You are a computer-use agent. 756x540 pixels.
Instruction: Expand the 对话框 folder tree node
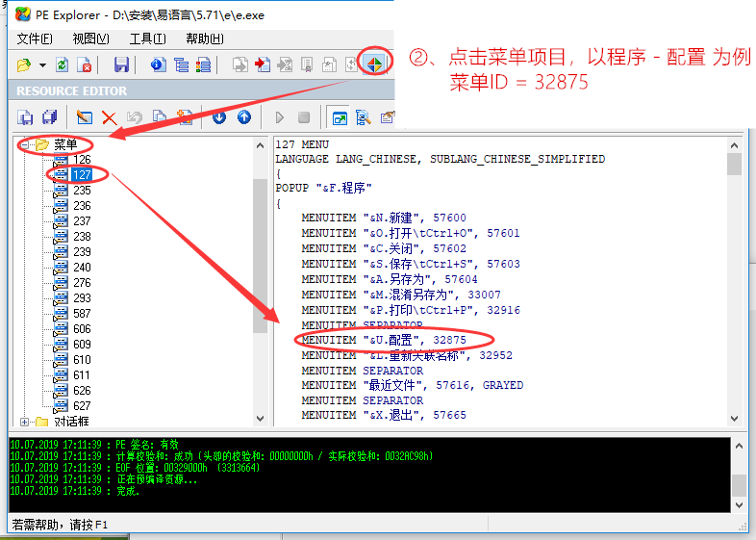point(25,422)
